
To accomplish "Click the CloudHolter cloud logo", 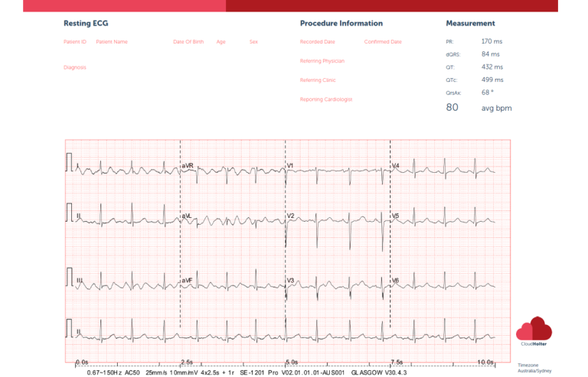I will 534,330.
